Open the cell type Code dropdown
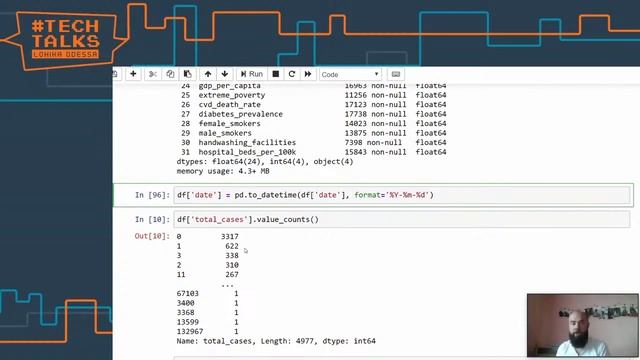This screenshot has height=360, width=640. coord(350,74)
